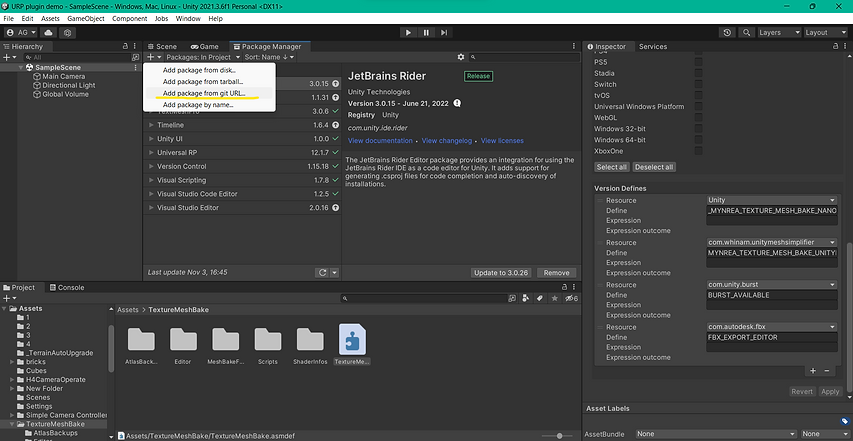Image resolution: width=853 pixels, height=441 pixels.
Task: Switch to the Console tab
Action: 66,288
